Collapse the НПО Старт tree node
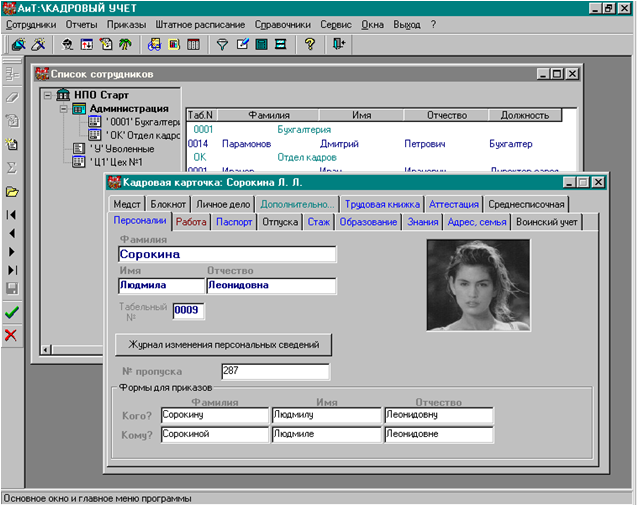This screenshot has width=639, height=506. click(x=48, y=95)
